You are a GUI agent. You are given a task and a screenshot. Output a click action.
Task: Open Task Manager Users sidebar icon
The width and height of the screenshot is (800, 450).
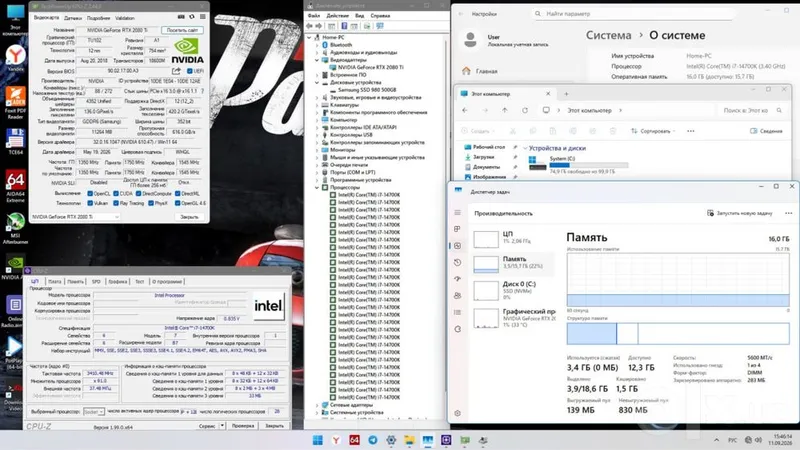[x=458, y=295]
